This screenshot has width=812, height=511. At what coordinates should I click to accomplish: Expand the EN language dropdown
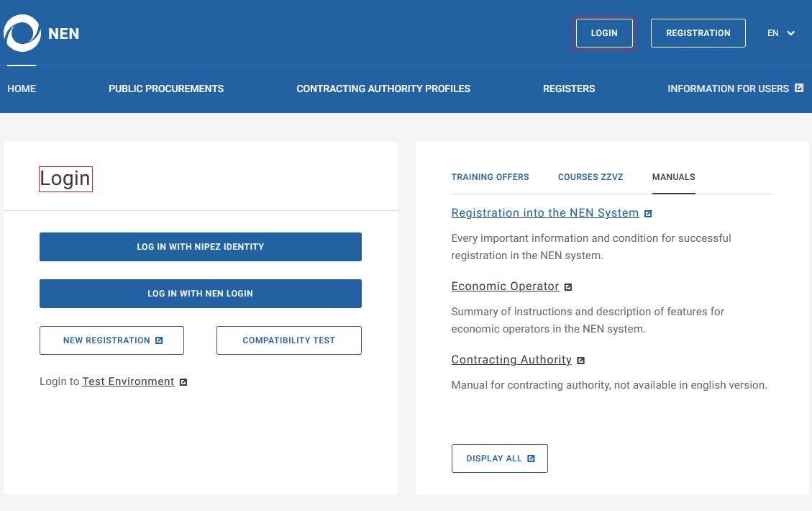(780, 33)
